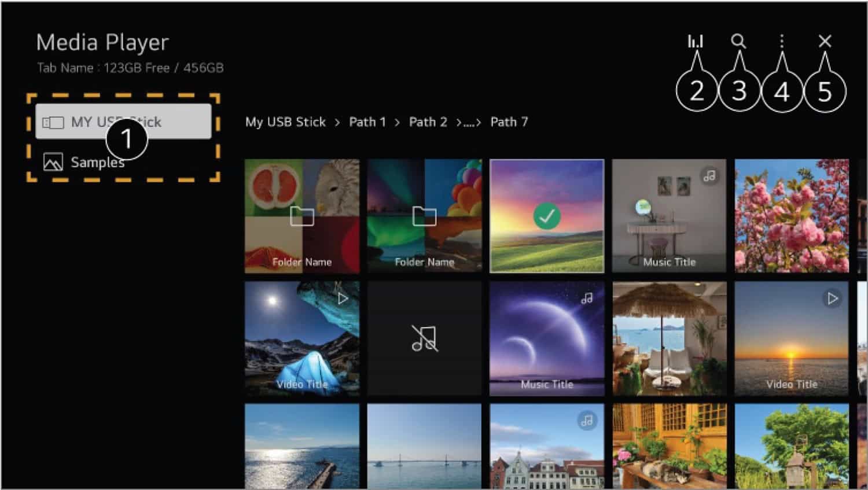Open second folder with aurora and balloons
Viewport: 868px width, 490px height.
(x=424, y=216)
